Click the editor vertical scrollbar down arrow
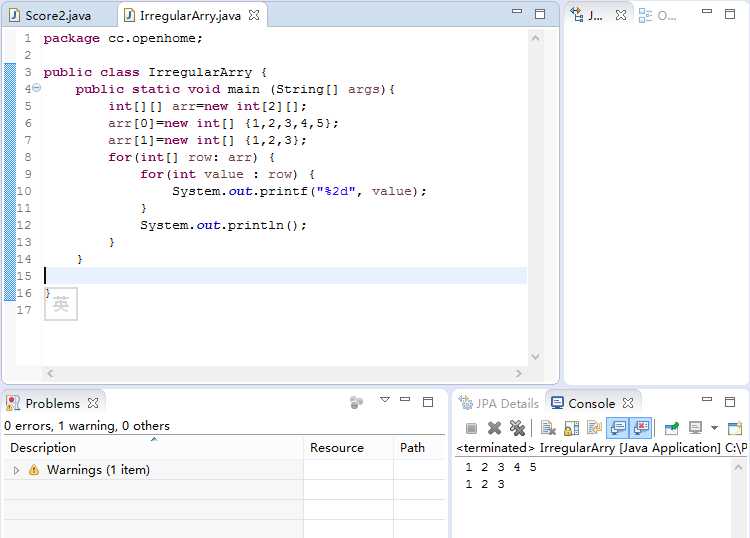The height and width of the screenshot is (538, 750). [536, 356]
